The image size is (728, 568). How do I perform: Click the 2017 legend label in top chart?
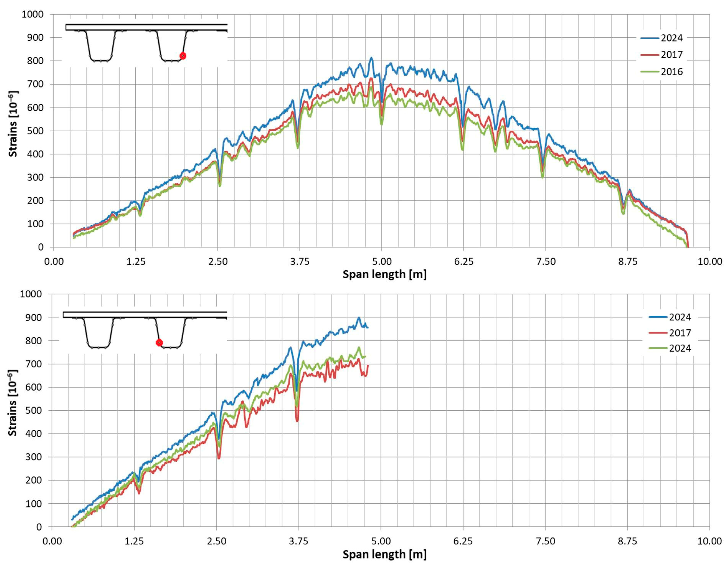pyautogui.click(x=672, y=55)
